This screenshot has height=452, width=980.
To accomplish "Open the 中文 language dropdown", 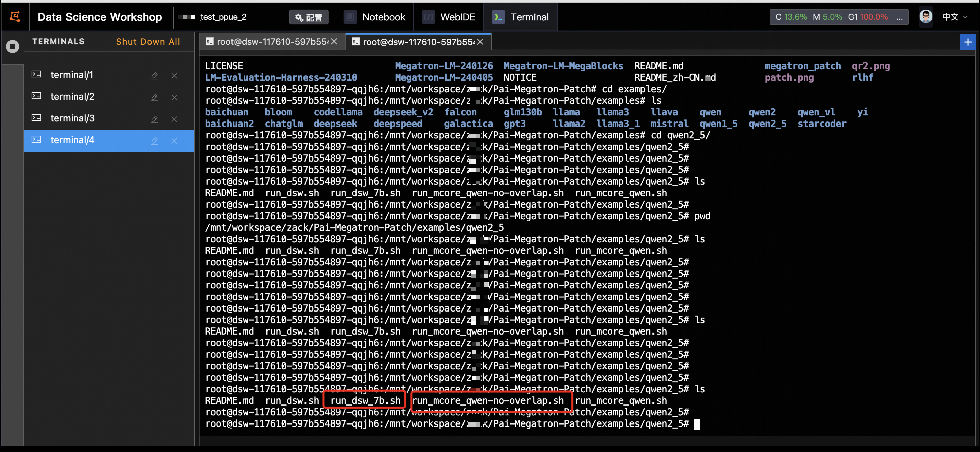I will [x=955, y=17].
